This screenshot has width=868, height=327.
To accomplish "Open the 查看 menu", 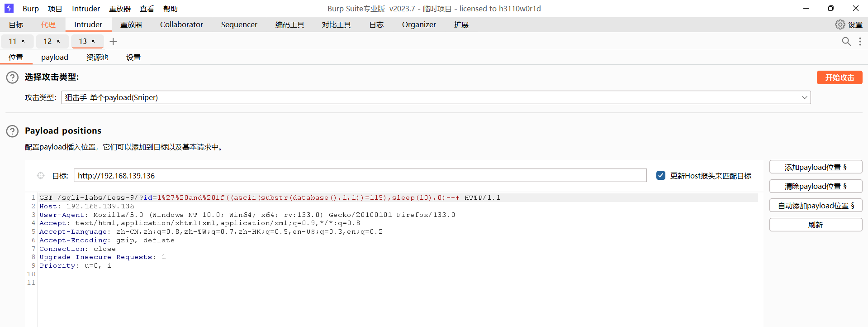I will click(147, 9).
